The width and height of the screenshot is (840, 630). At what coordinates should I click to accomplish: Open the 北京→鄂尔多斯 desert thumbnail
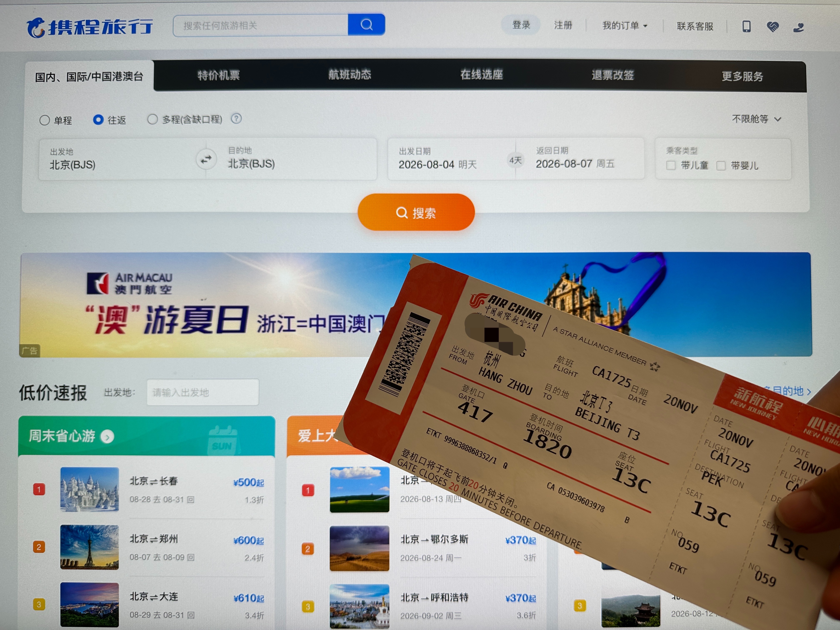point(360,549)
